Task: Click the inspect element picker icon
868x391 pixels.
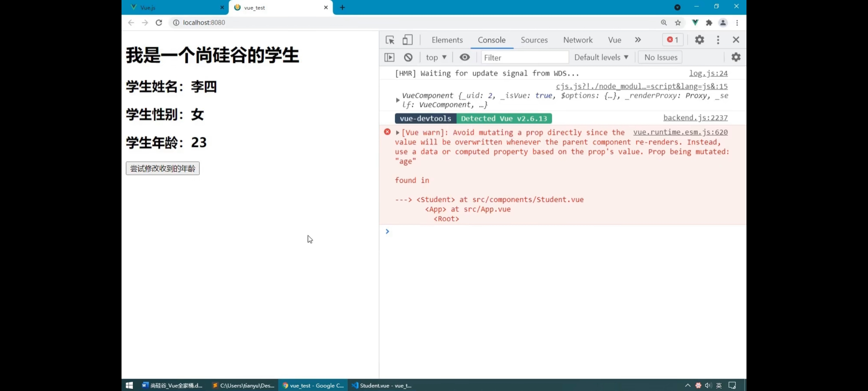Action: (x=390, y=40)
